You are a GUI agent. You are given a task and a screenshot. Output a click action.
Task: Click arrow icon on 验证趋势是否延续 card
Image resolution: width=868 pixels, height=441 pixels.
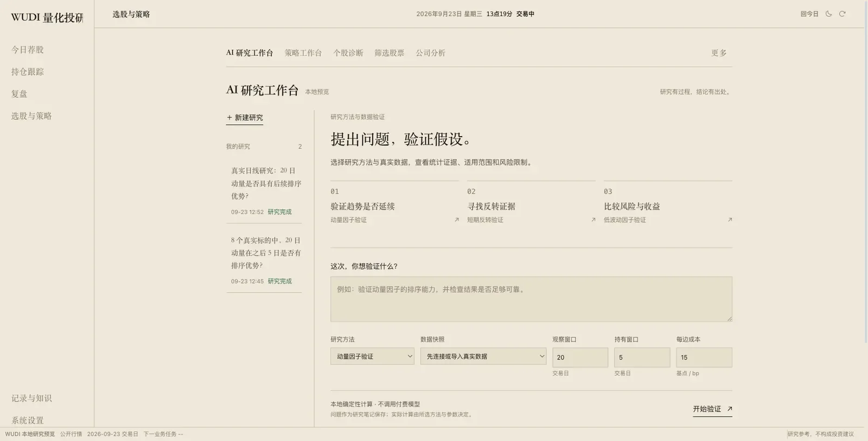(x=457, y=220)
